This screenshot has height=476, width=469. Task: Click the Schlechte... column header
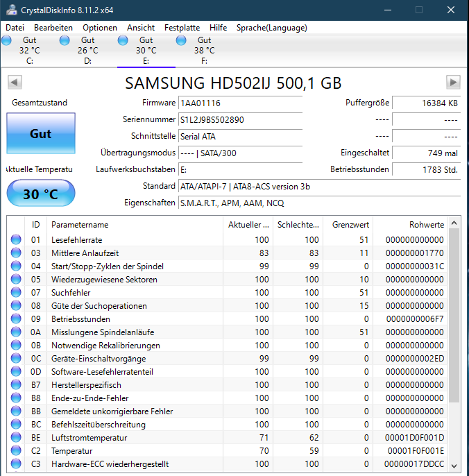(298, 225)
